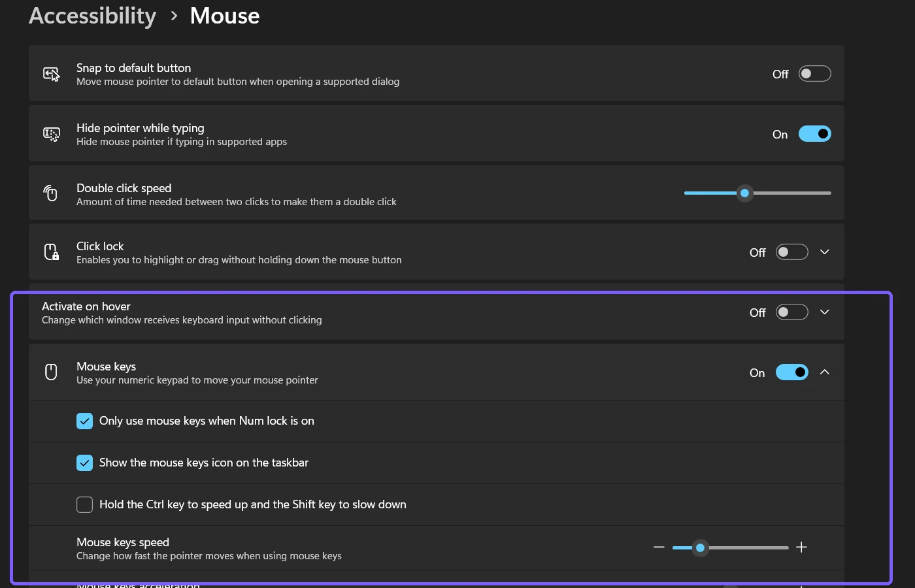
Task: Click 'Change which window receives keyboard input' description
Action: click(x=182, y=320)
